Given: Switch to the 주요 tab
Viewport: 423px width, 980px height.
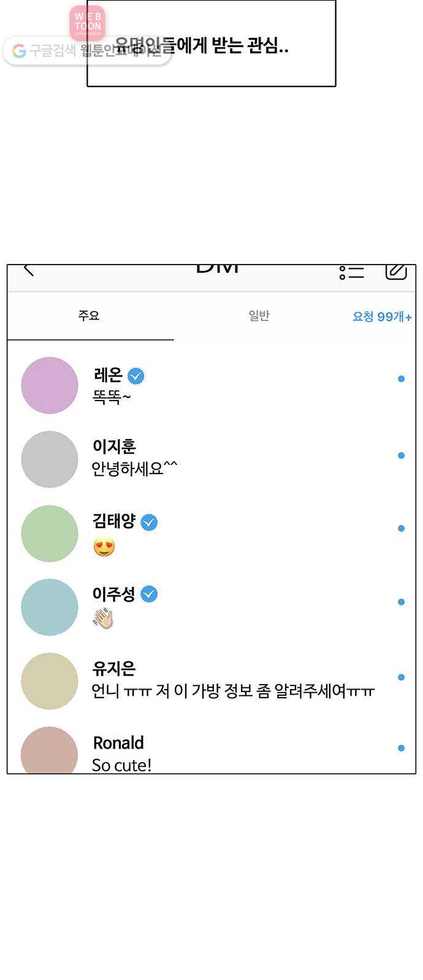Looking at the screenshot, I should tap(90, 316).
